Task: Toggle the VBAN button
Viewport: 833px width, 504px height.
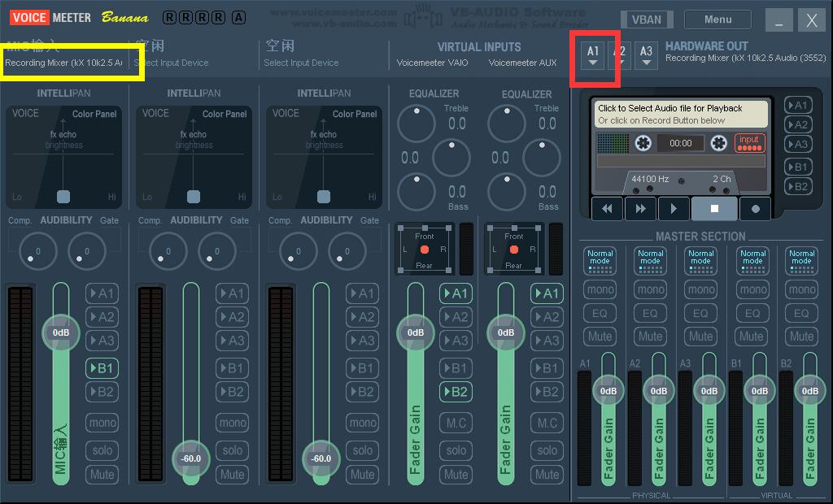Action: tap(647, 20)
